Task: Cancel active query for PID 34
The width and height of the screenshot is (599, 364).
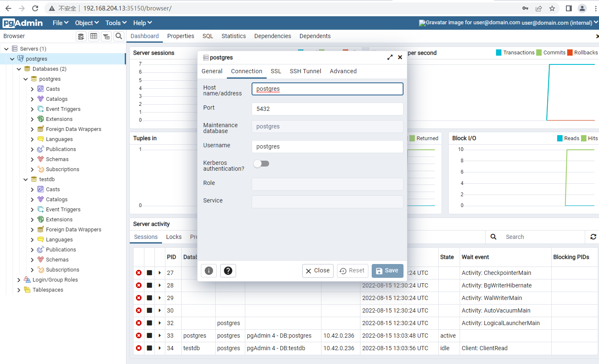Action: pyautogui.click(x=149, y=348)
